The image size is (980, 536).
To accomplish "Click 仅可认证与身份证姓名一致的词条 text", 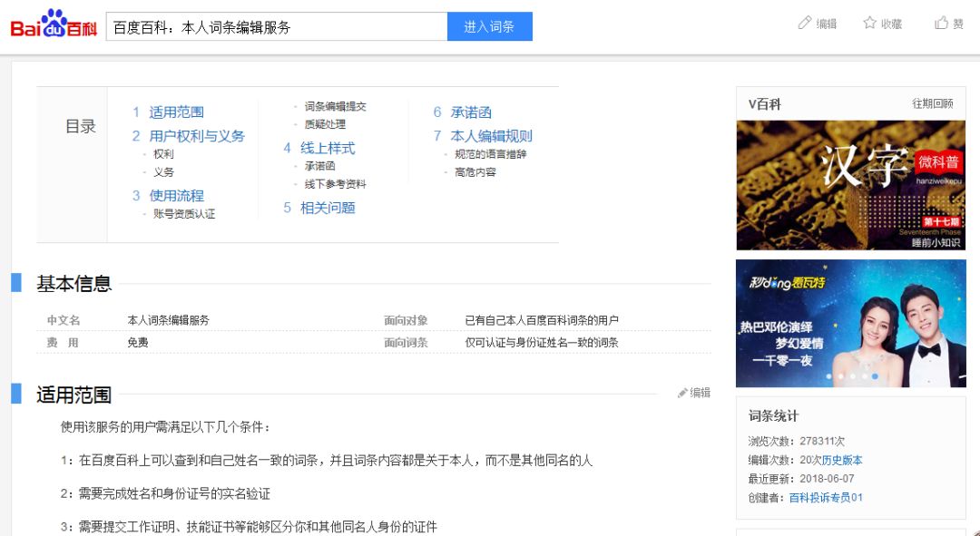I will pyautogui.click(x=541, y=342).
